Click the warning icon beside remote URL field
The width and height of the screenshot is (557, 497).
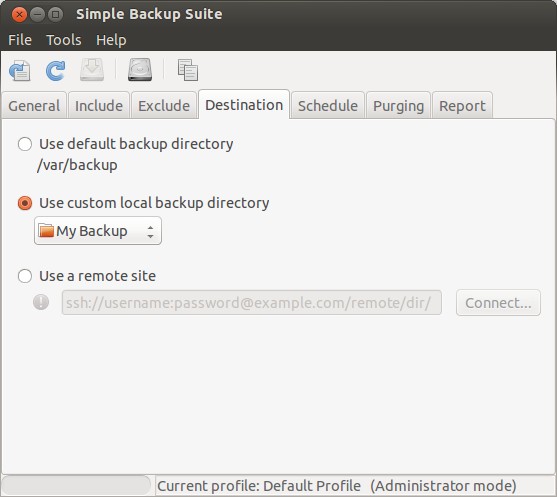[41, 302]
